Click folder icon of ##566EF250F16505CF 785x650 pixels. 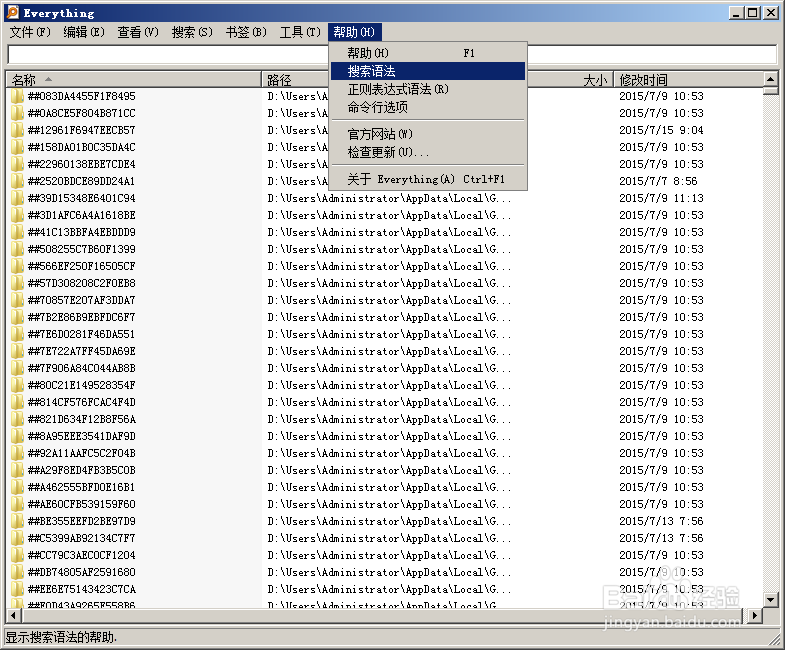click(x=17, y=266)
